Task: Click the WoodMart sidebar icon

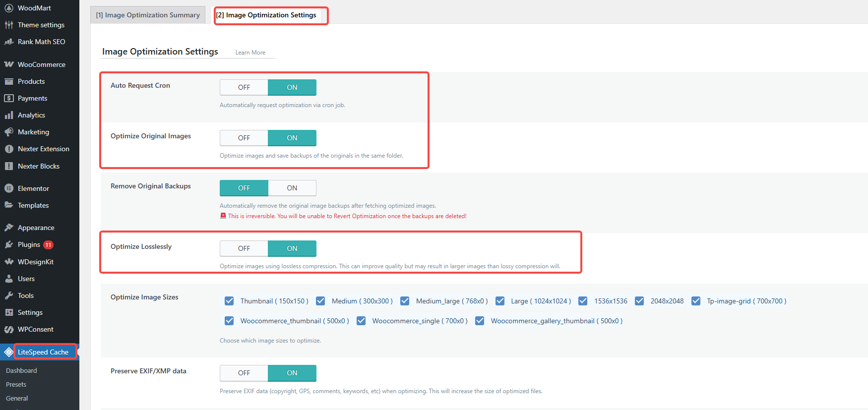Action: click(x=9, y=8)
